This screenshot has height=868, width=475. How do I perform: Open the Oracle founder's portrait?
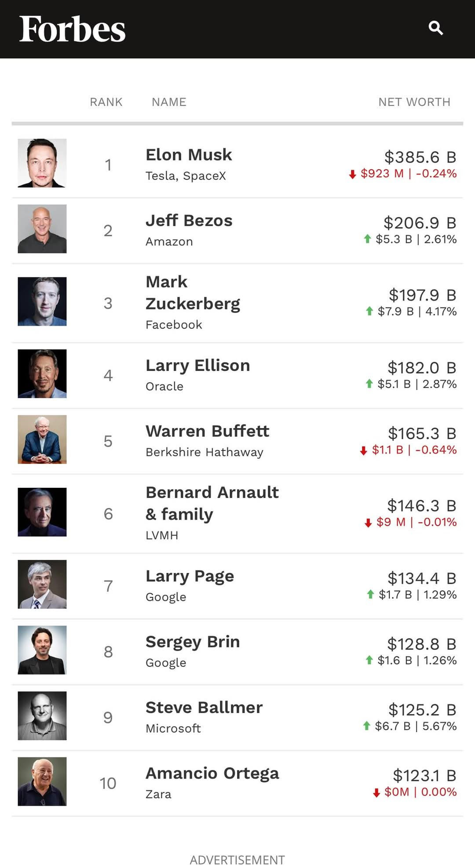coord(42,374)
